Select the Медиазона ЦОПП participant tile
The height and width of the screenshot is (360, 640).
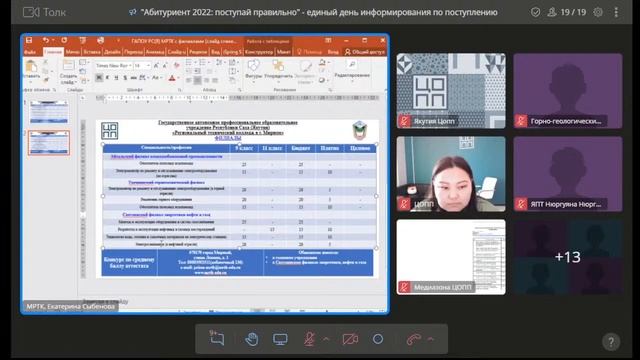tap(451, 257)
